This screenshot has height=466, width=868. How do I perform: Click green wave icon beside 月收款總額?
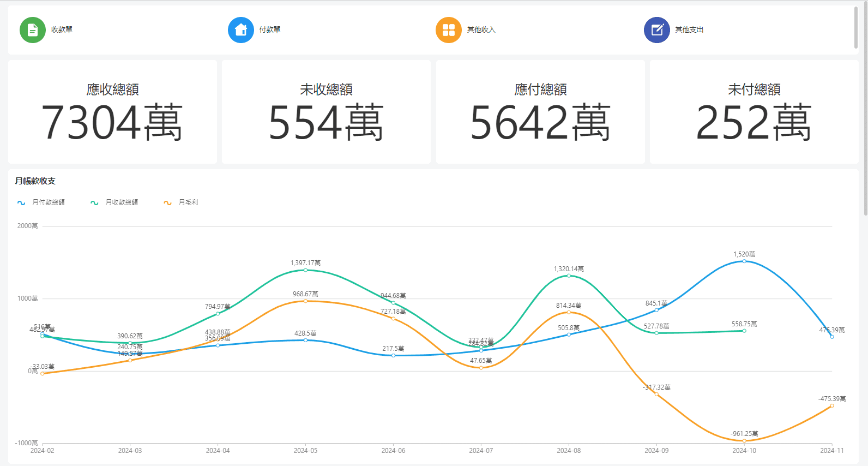(x=94, y=202)
